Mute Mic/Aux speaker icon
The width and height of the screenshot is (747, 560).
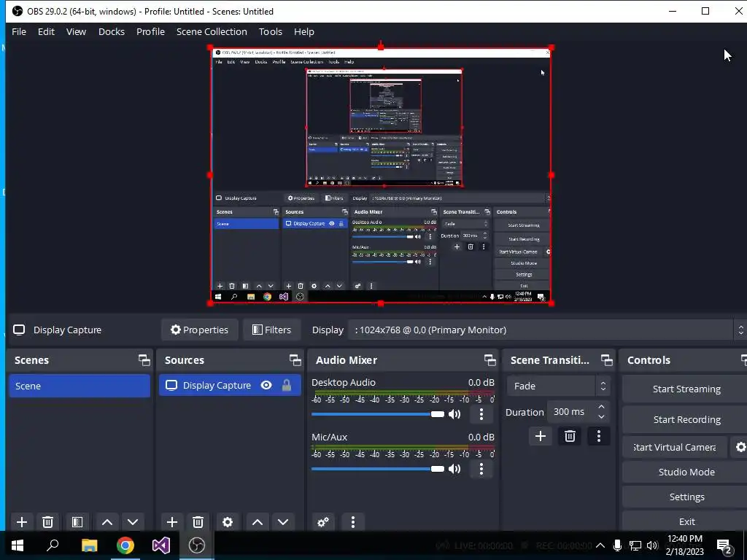[x=455, y=469]
